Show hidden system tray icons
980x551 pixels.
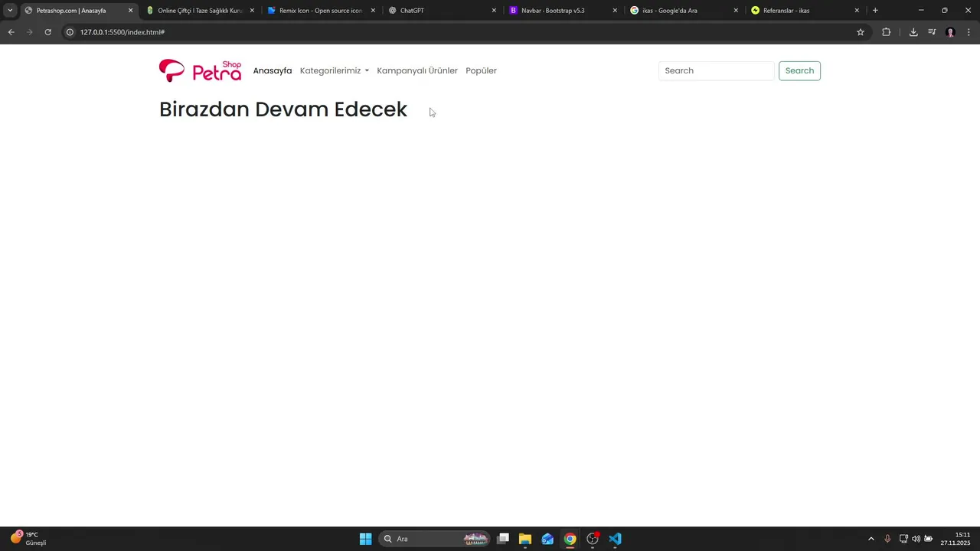point(871,539)
